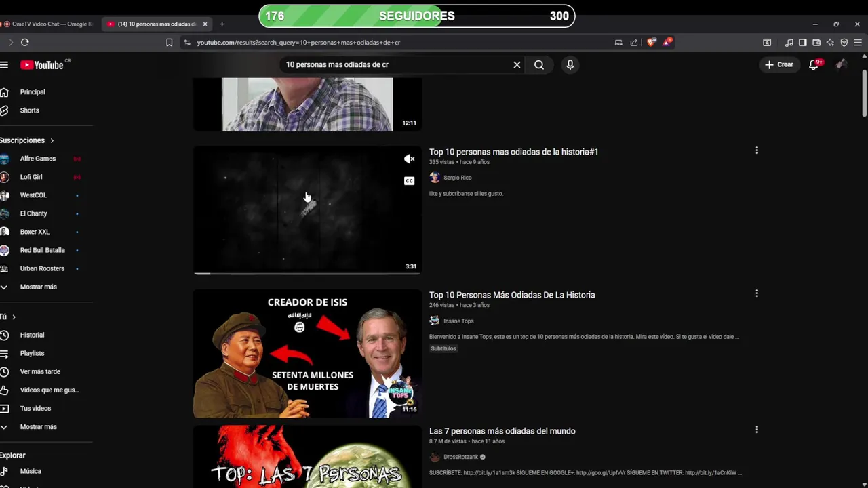Open Brave playlist music note icon
Screen dimensions: 868x488
click(x=789, y=42)
